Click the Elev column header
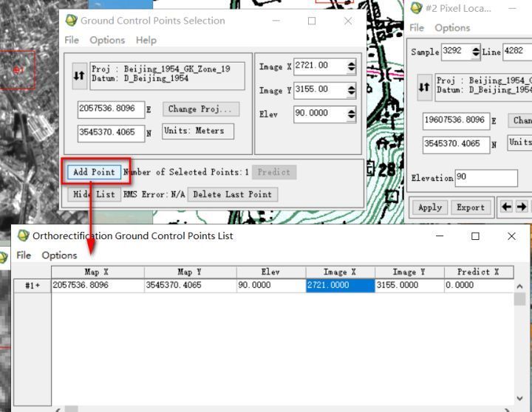The image size is (532, 412). (271, 272)
